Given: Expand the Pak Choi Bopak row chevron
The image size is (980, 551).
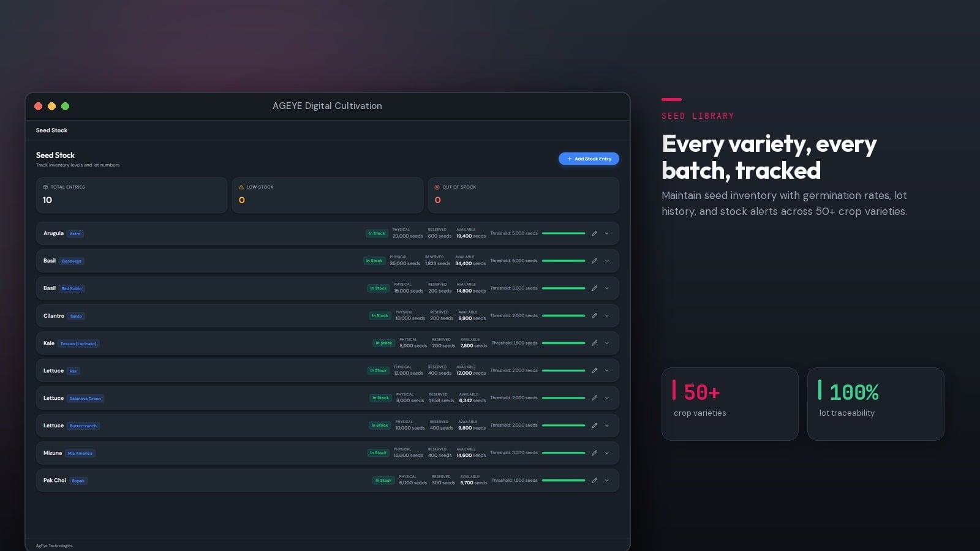Looking at the screenshot, I should pos(607,481).
